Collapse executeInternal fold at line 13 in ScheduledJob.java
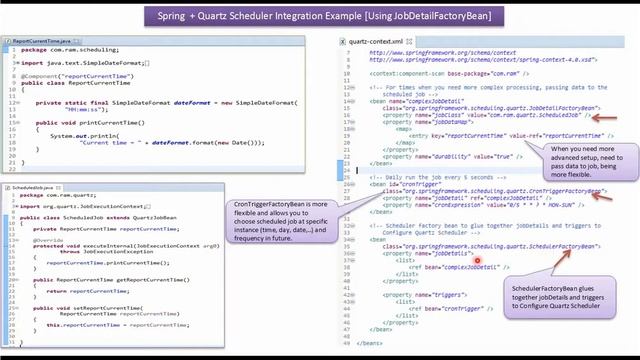640x360 pixels. tap(17, 240)
